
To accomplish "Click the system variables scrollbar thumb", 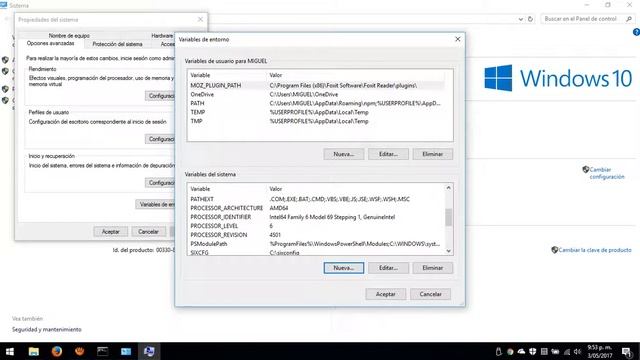I will (448, 217).
